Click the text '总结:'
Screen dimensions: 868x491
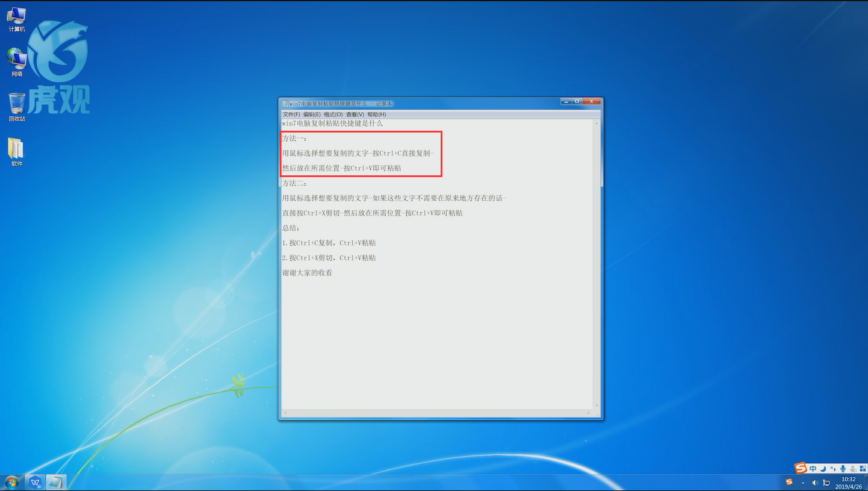tap(291, 228)
